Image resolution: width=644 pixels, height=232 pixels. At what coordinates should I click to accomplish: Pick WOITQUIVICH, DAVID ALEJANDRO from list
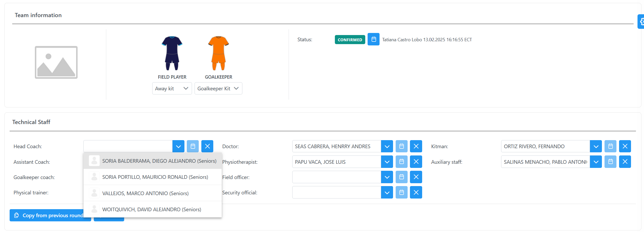coord(151,209)
